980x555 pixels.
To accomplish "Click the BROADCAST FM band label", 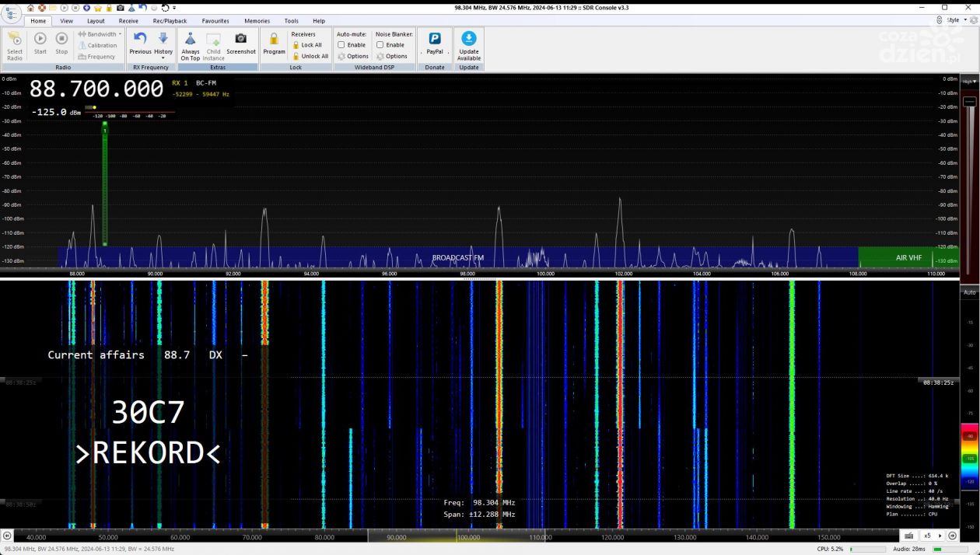I will tap(457, 257).
